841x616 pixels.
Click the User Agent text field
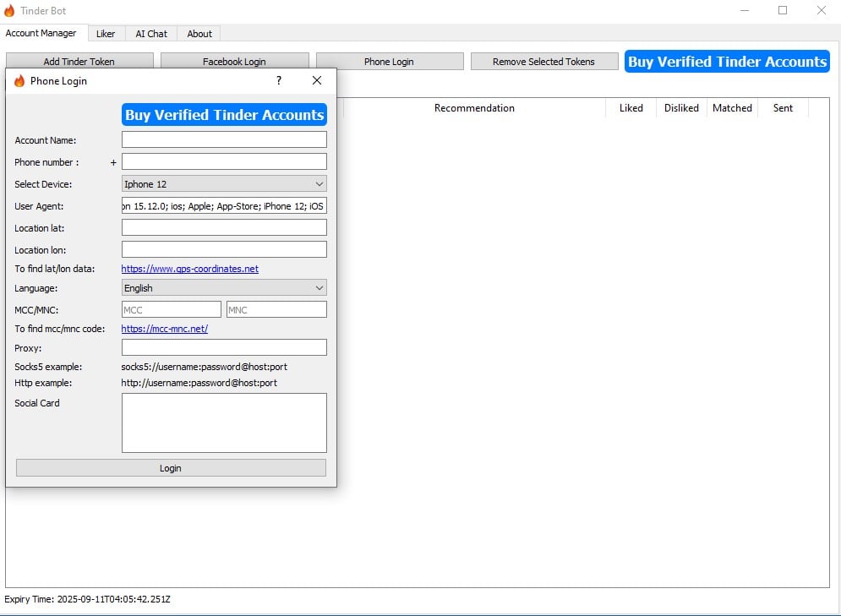[224, 206]
